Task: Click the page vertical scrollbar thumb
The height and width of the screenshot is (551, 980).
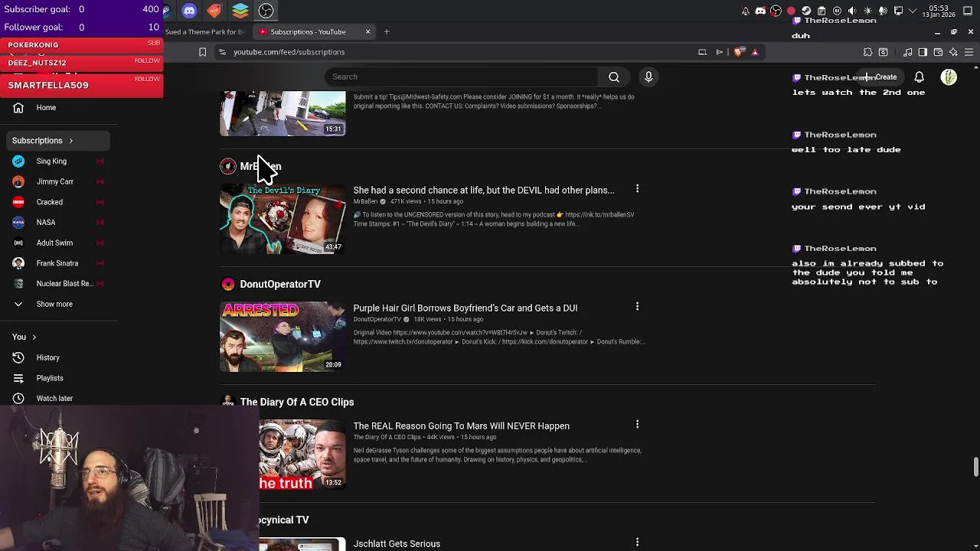Action: pos(975,467)
